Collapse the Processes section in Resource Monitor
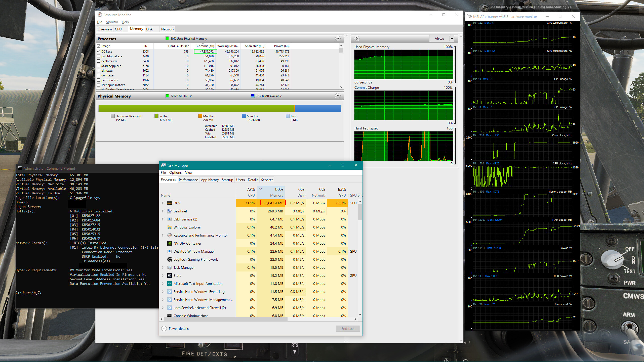This screenshot has width=644, height=362. point(338,38)
